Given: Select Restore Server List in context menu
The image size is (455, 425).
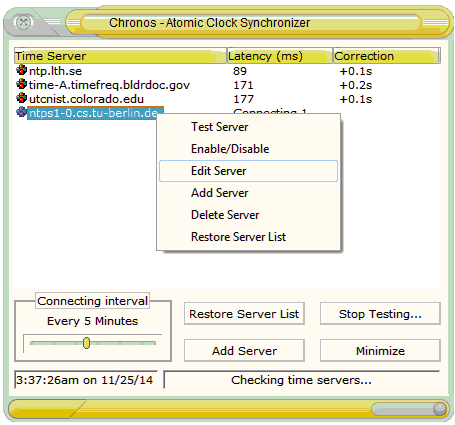Looking at the screenshot, I should [x=248, y=237].
